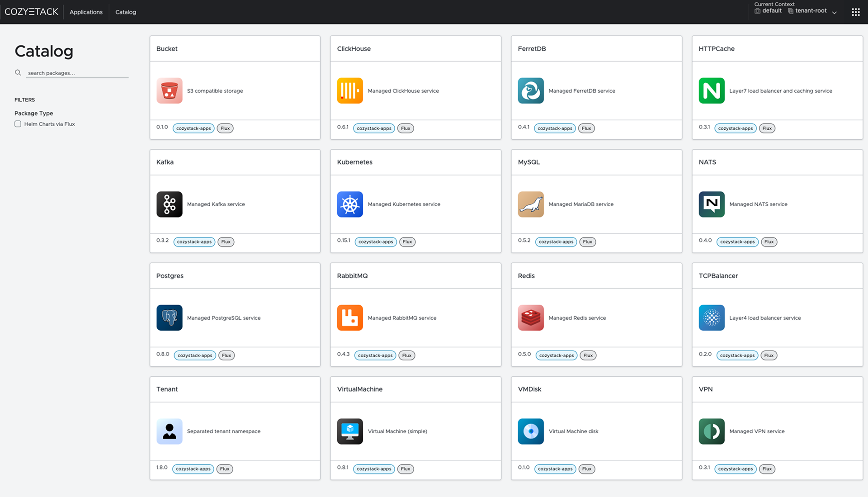Image resolution: width=868 pixels, height=497 pixels.
Task: Click the Tenant person icon
Action: [170, 431]
